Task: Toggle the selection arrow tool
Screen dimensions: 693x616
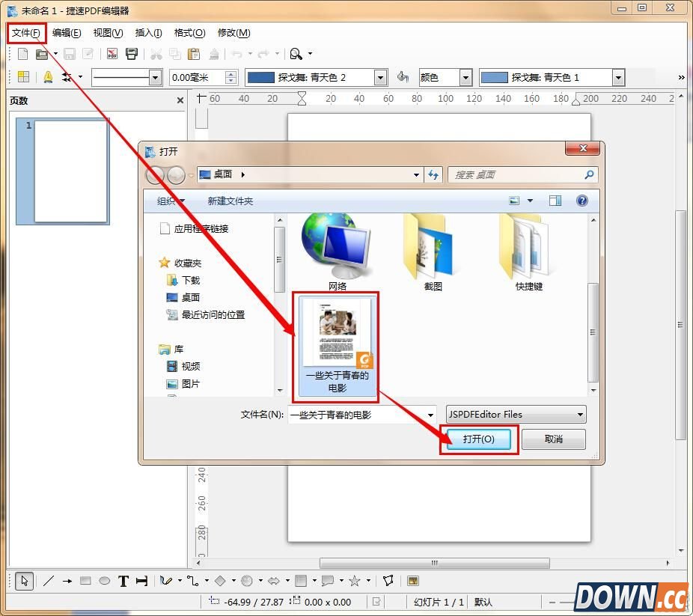Action: pyautogui.click(x=24, y=581)
